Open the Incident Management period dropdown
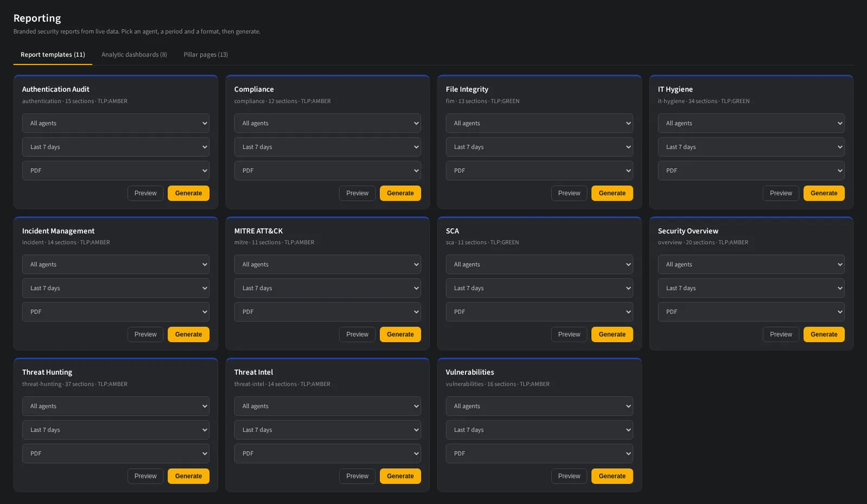The height and width of the screenshot is (504, 867). tap(116, 289)
